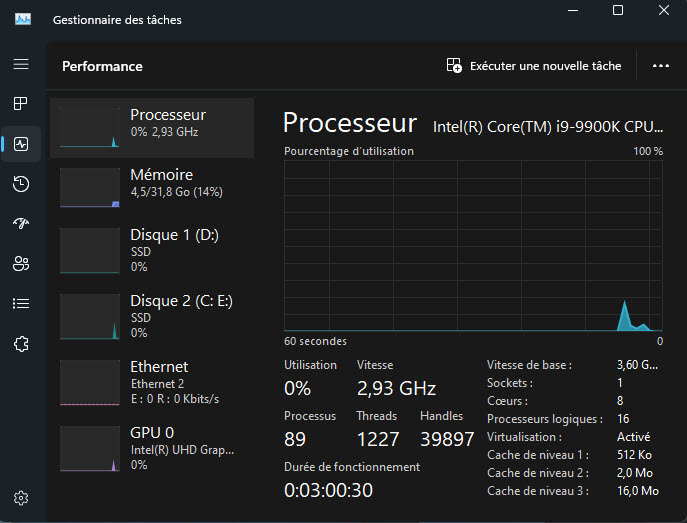Screen dimensions: 687x523
Task: View the Ethernet network graph
Action: click(151, 382)
